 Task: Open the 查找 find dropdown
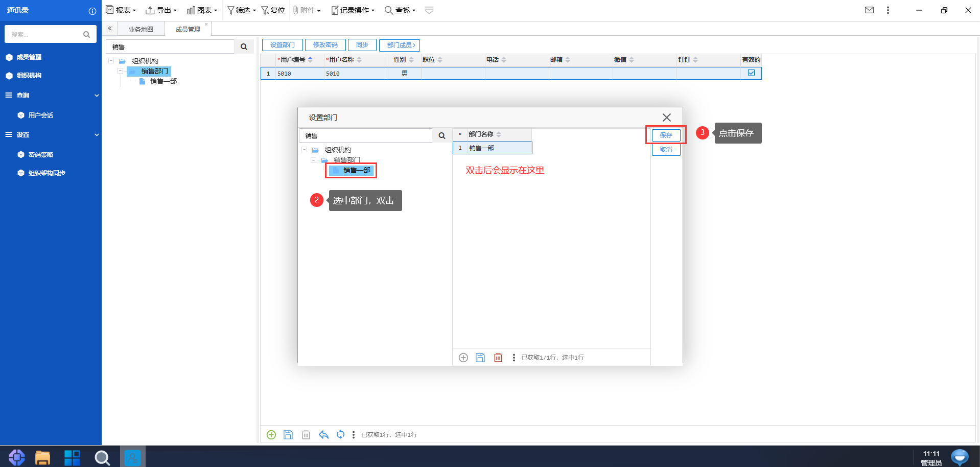click(400, 10)
